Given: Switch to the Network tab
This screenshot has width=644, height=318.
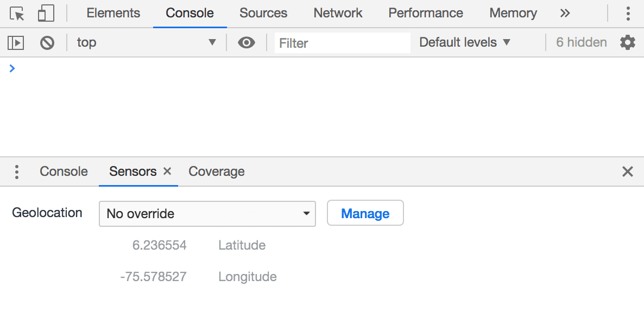Looking at the screenshot, I should pyautogui.click(x=338, y=14).
